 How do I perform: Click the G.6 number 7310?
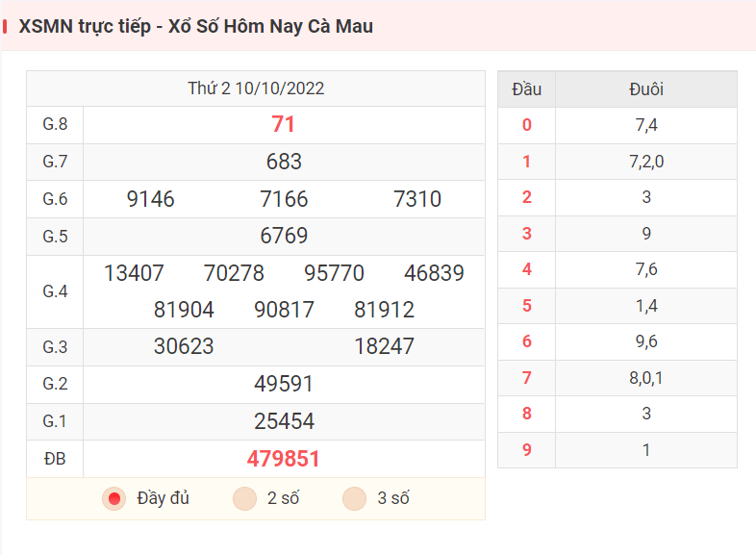[x=417, y=199]
